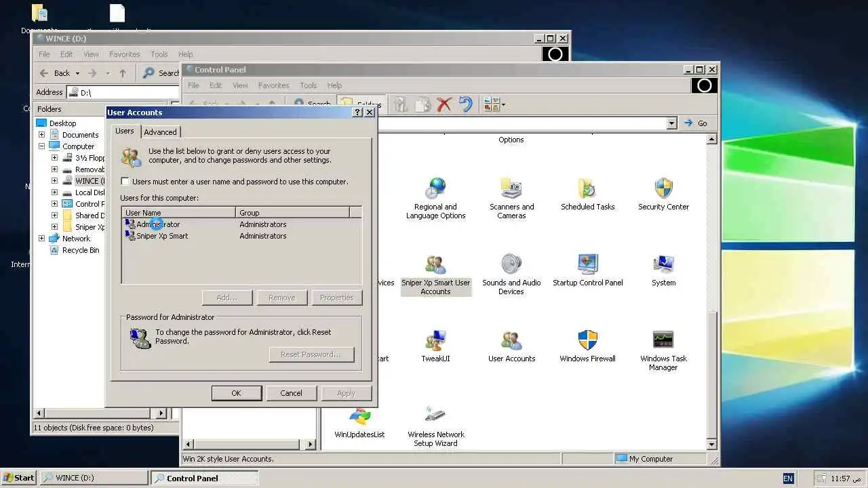Viewport: 868px width, 488px height.
Task: Open Sounds and Audio Devices applet
Action: click(x=511, y=274)
